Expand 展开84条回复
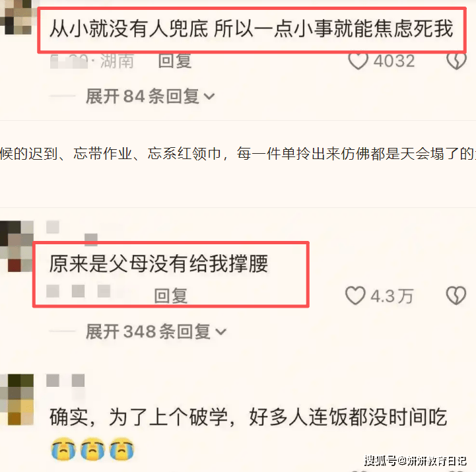 coord(150,96)
